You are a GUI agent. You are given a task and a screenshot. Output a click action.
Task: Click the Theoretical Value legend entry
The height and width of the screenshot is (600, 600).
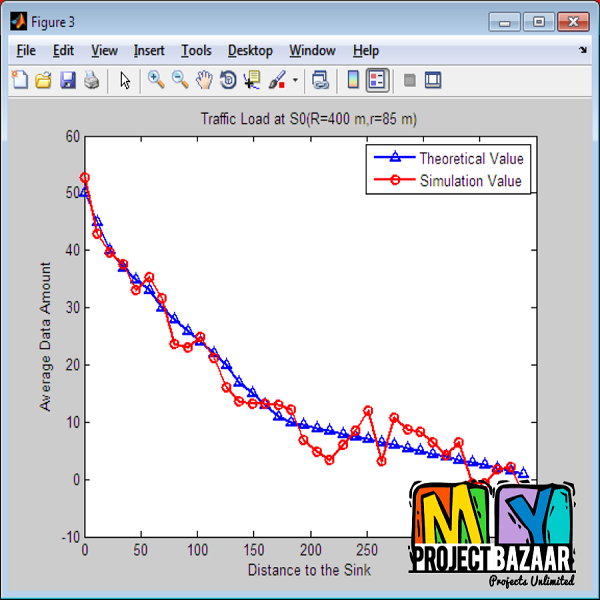pos(470,158)
